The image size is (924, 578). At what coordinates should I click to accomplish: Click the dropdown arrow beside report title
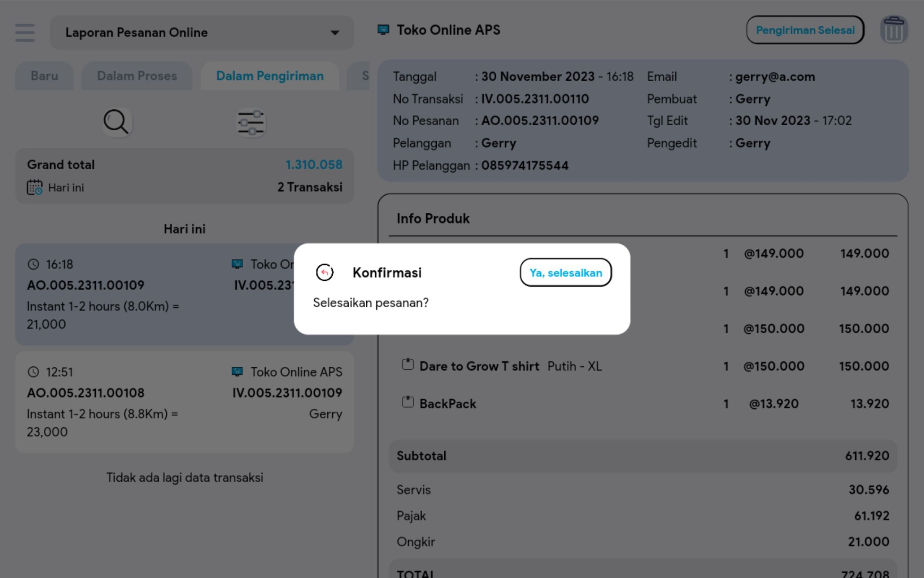[335, 33]
